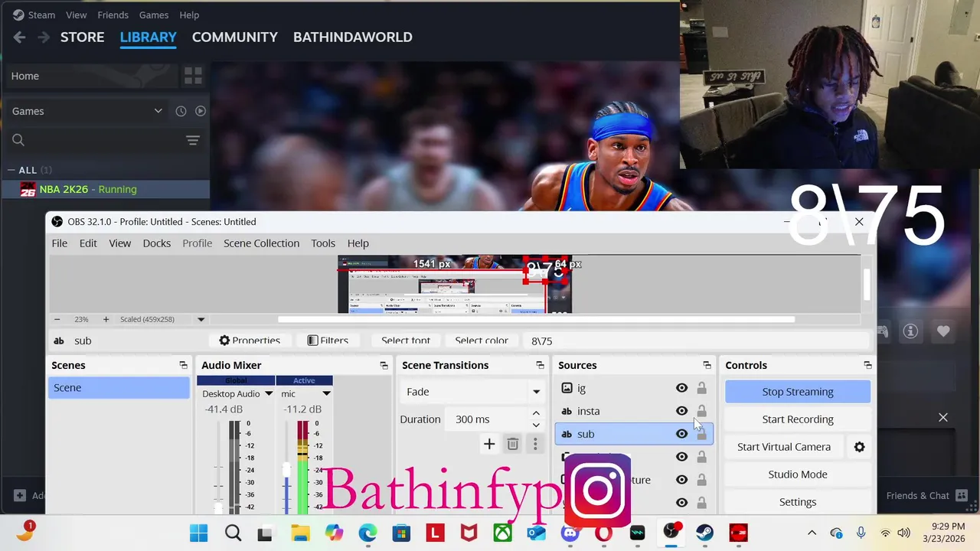The height and width of the screenshot is (551, 980).
Task: Open Steam from the taskbar
Action: pos(704,533)
